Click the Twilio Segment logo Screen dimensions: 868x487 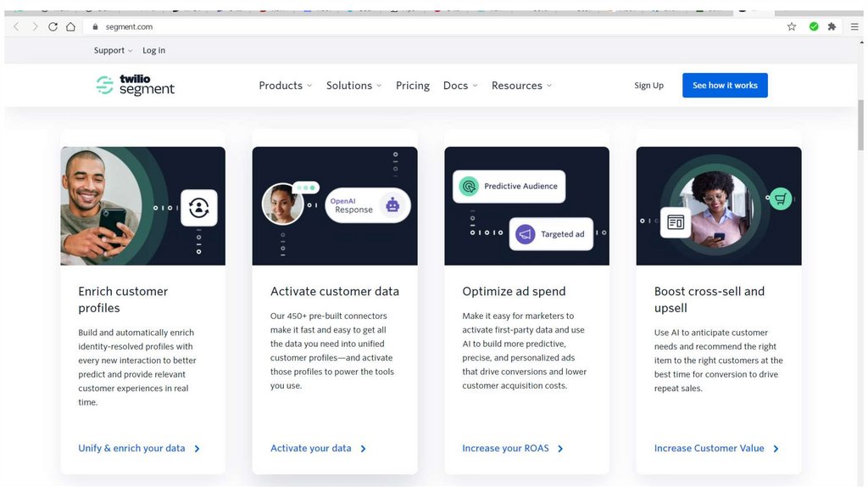point(136,85)
